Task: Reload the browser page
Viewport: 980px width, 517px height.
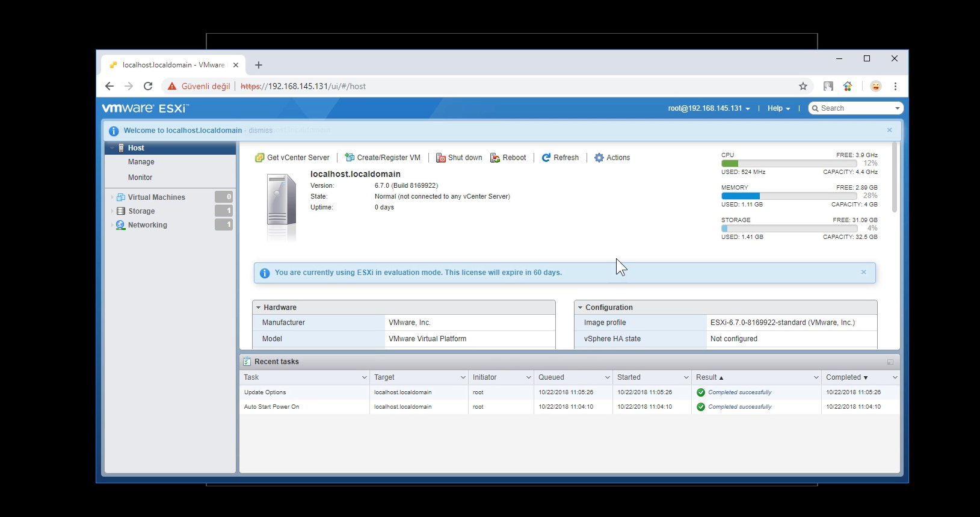Action: pyautogui.click(x=148, y=86)
